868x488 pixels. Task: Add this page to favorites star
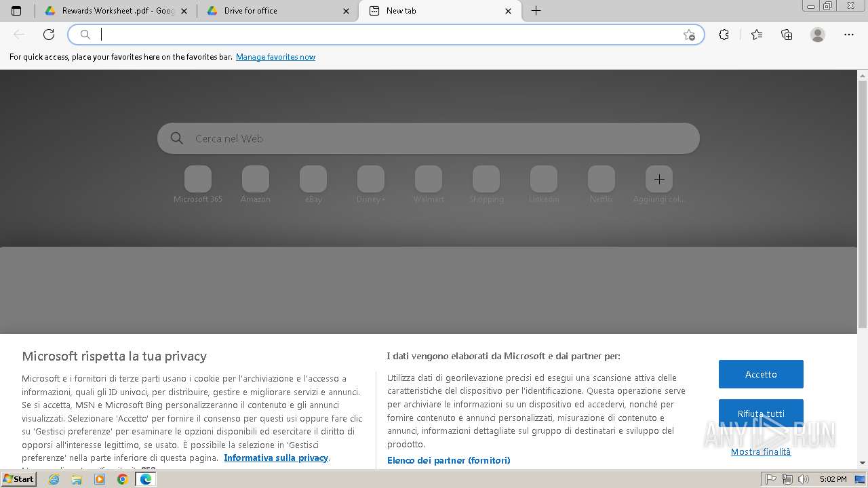[689, 35]
